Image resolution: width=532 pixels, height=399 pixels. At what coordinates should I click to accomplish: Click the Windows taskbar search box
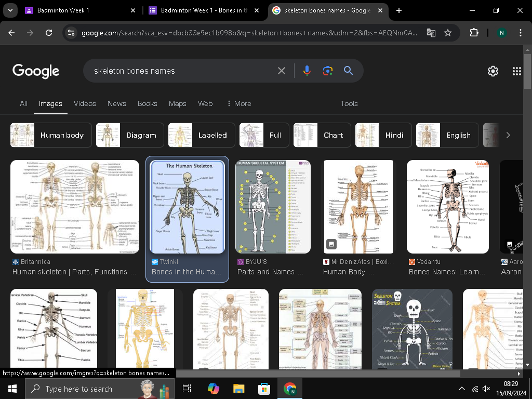[x=100, y=389]
